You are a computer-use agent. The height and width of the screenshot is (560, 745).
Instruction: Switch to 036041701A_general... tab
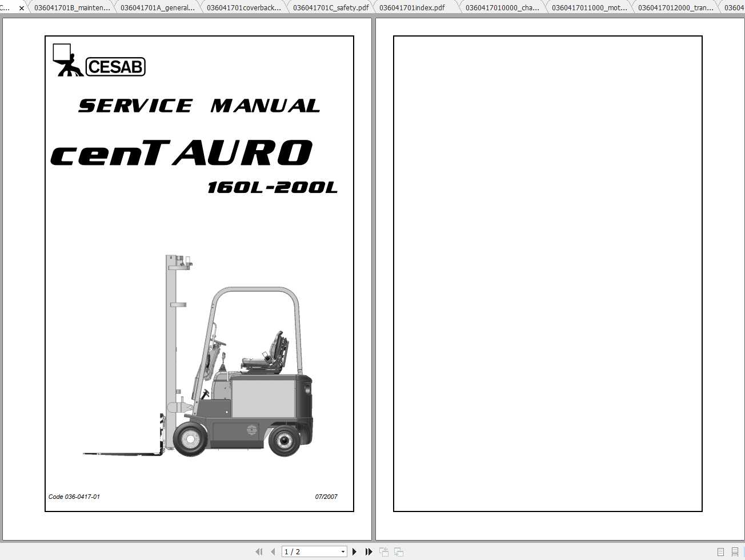tap(158, 7)
